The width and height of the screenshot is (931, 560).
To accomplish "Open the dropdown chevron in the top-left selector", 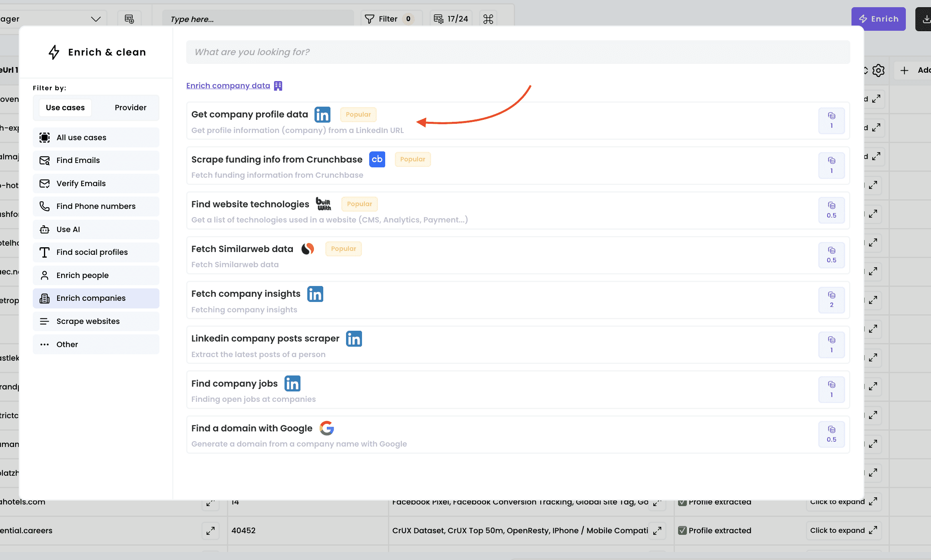I will pyautogui.click(x=95, y=19).
